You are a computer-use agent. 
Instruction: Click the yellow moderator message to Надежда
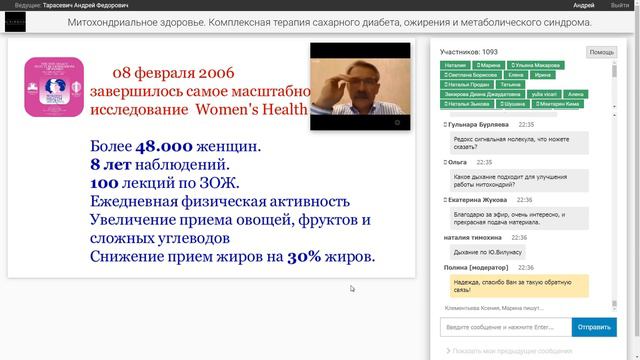click(519, 286)
